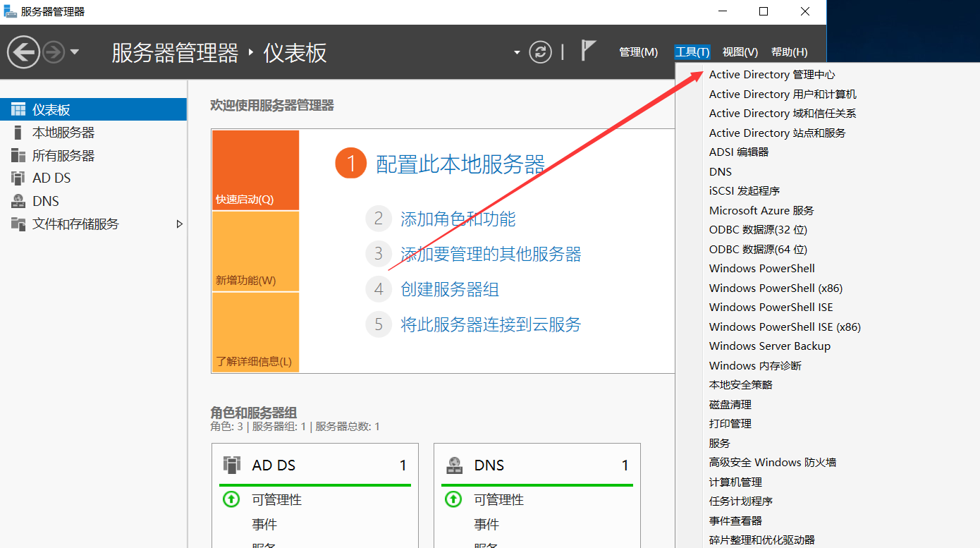This screenshot has height=548, width=980.
Task: Open dropdown arrow beside the refresh icon
Action: point(517,52)
